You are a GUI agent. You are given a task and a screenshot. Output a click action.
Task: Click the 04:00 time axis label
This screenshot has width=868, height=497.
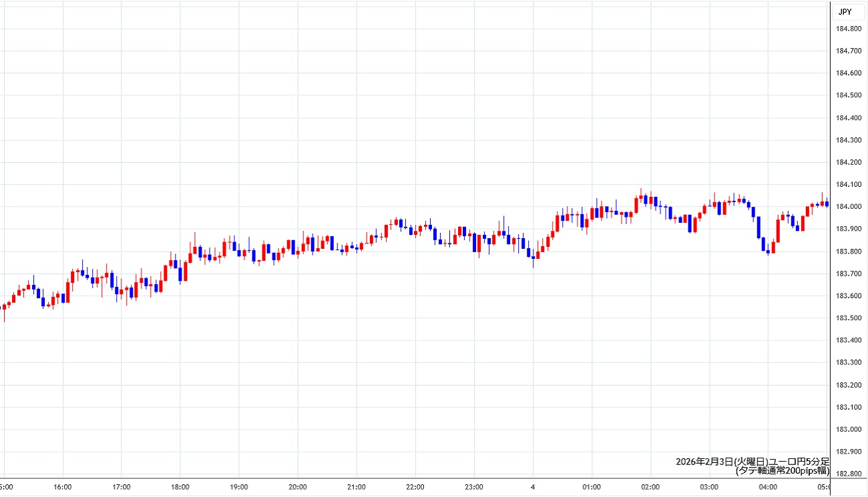click(768, 487)
